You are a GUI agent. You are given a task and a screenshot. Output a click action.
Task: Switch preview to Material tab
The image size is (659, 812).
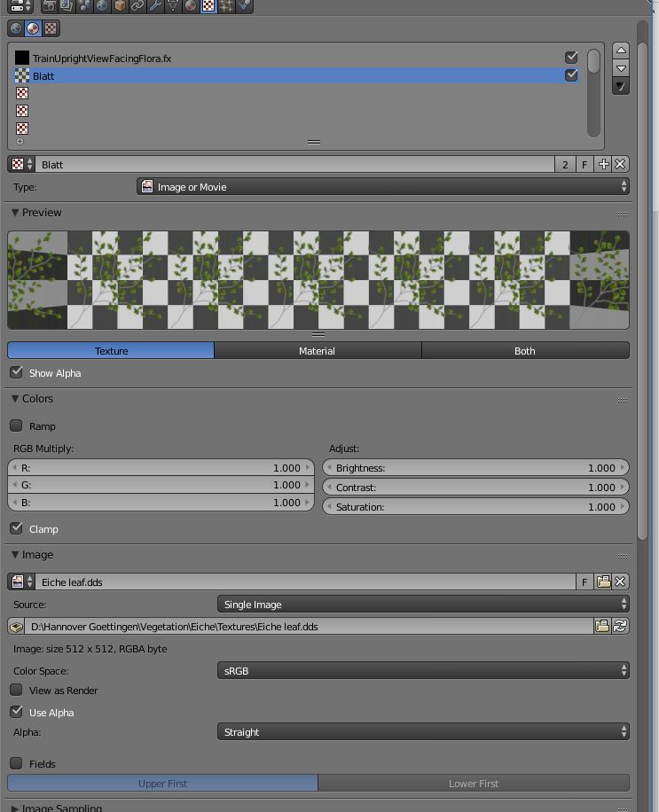[x=317, y=351]
